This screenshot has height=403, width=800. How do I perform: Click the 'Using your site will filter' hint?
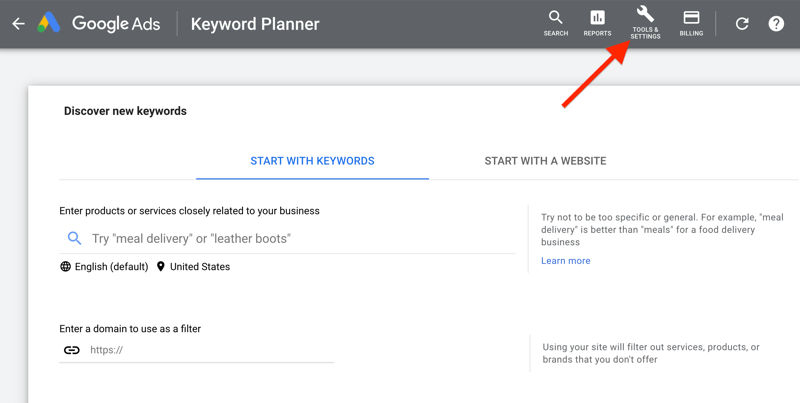[x=651, y=353]
